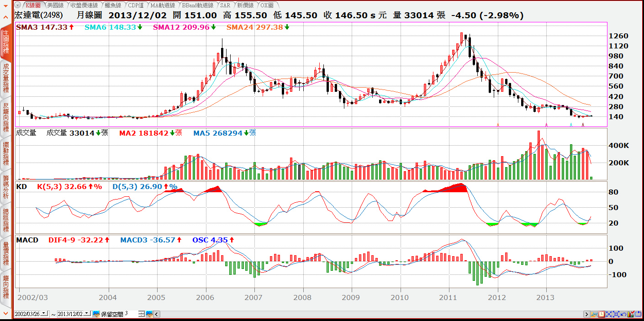Click the down arrow at the sidebar bottom
This screenshot has width=644, height=321.
[6, 313]
